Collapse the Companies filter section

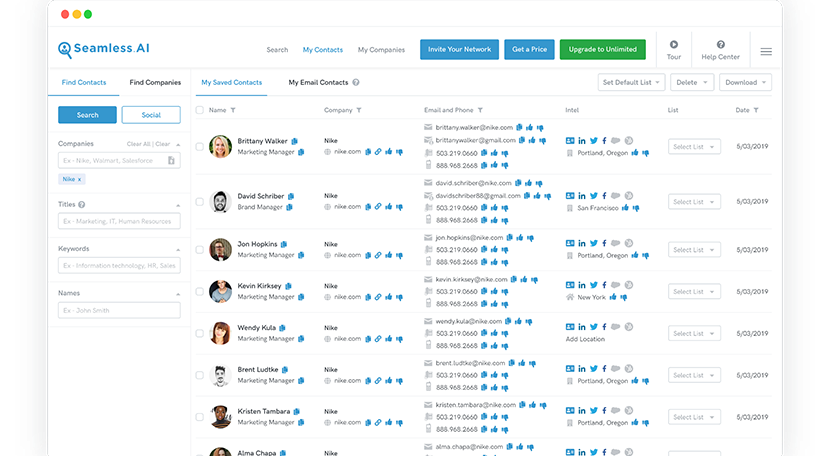pyautogui.click(x=178, y=144)
